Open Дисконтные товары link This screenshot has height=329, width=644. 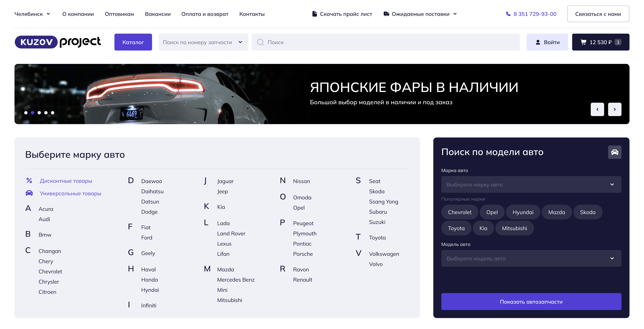point(66,181)
